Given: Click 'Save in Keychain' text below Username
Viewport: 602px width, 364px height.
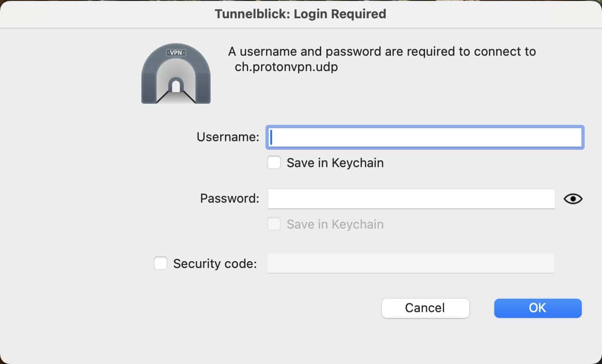Looking at the screenshot, I should pyautogui.click(x=335, y=163).
